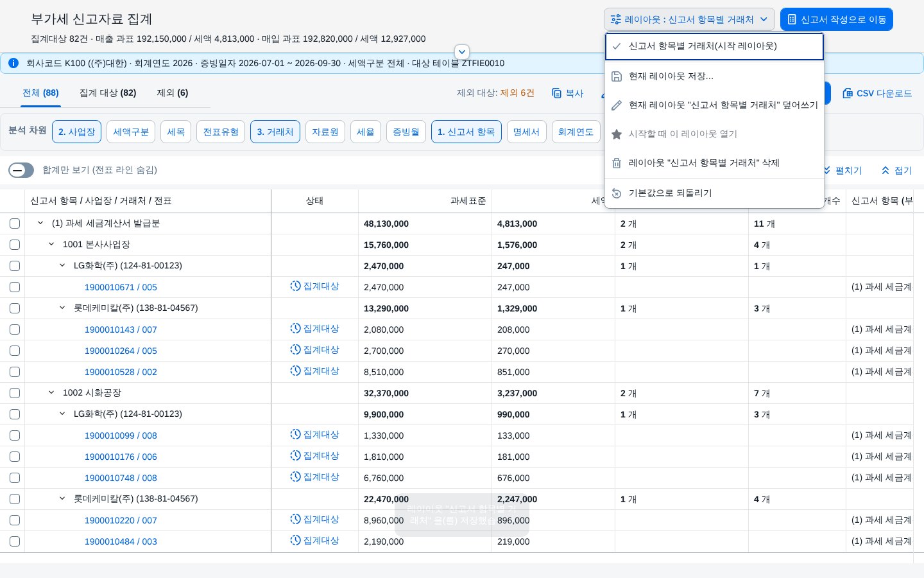This screenshot has height=578, width=924.
Task: Collapse all rows with the 접기 icon
Action: point(886,170)
